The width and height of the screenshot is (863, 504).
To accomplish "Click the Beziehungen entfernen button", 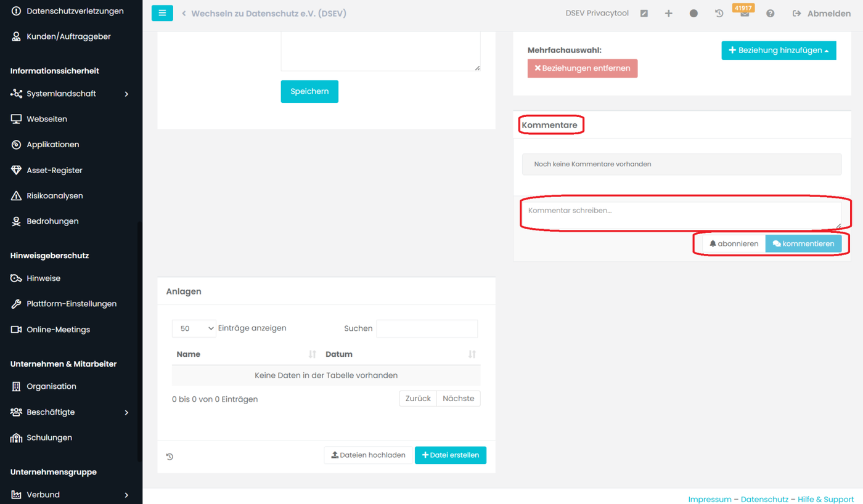I will 583,68.
